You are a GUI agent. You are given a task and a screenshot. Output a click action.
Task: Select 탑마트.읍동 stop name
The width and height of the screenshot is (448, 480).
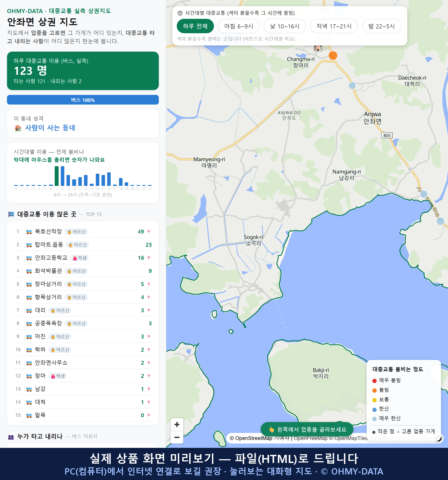(49, 244)
